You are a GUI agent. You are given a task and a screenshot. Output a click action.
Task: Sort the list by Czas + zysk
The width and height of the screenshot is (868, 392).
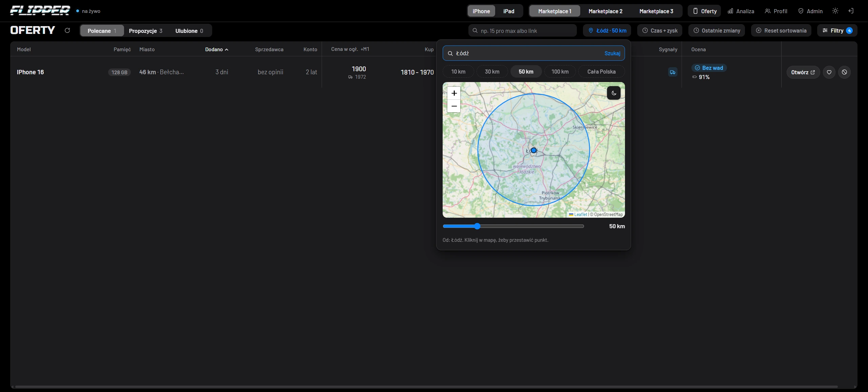(x=660, y=31)
